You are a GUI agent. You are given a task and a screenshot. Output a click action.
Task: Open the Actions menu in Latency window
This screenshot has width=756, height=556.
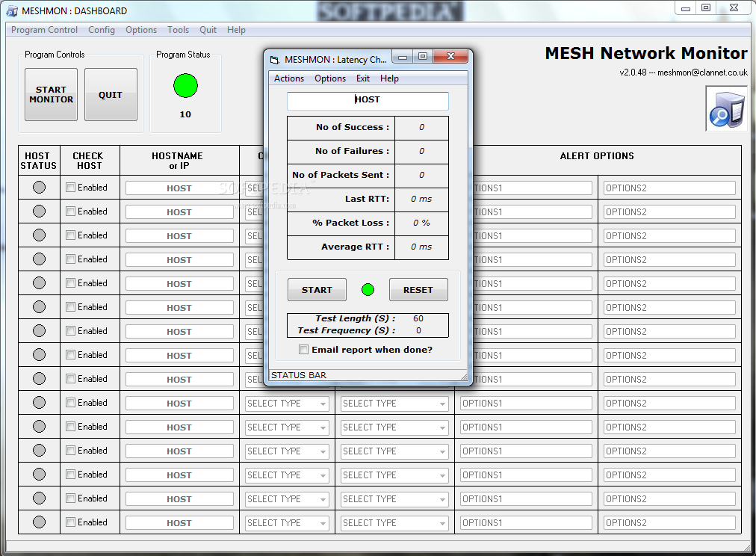pos(289,78)
